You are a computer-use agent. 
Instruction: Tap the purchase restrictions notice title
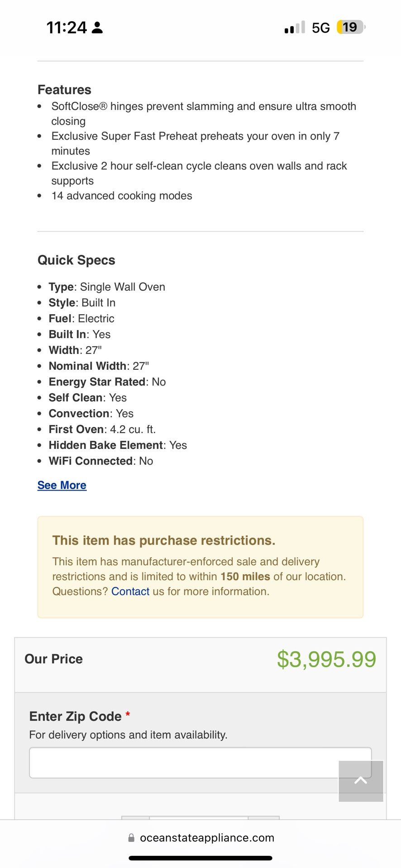coord(164,540)
